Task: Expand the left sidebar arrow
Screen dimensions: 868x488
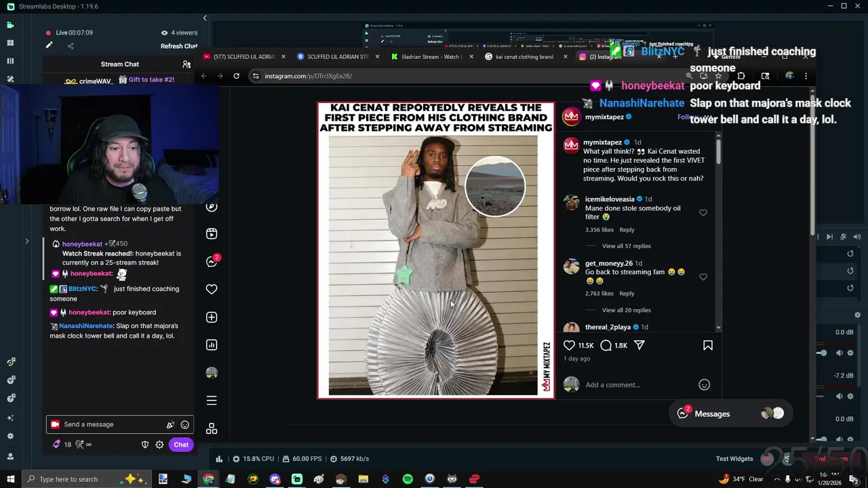Action: point(26,241)
